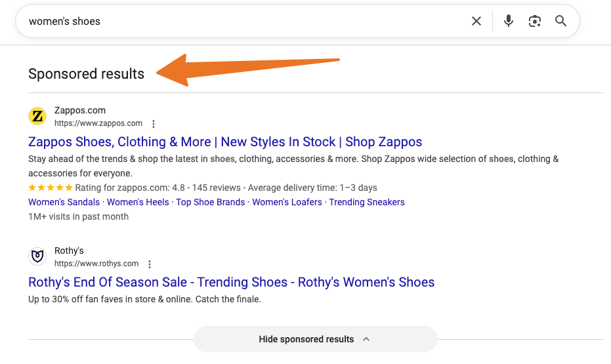Clear the search box with the X icon
The width and height of the screenshot is (611, 364).
pos(476,21)
